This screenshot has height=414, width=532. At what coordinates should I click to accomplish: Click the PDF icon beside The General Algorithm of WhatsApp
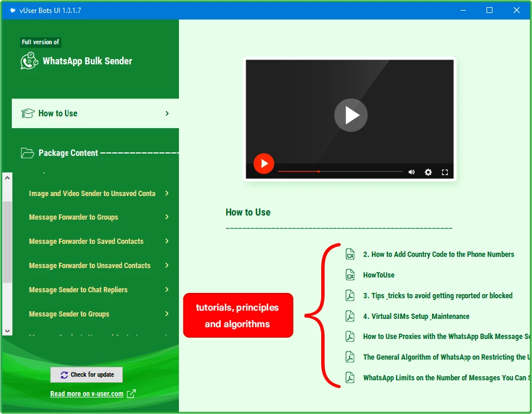pyautogui.click(x=350, y=357)
